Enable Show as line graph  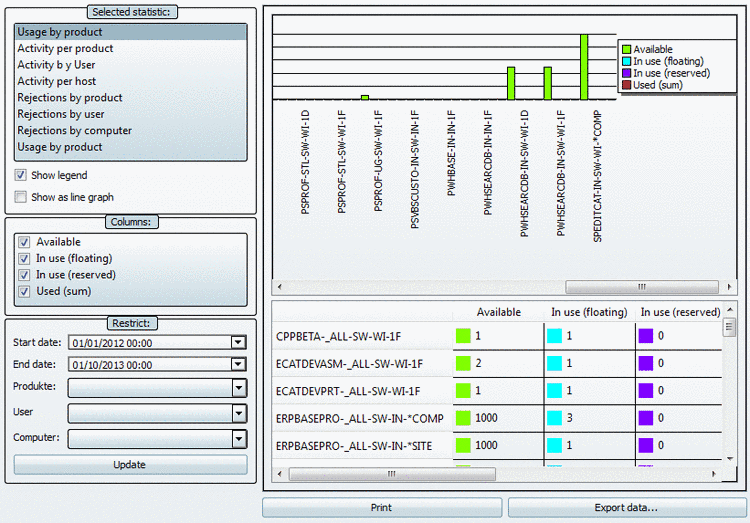(x=21, y=197)
